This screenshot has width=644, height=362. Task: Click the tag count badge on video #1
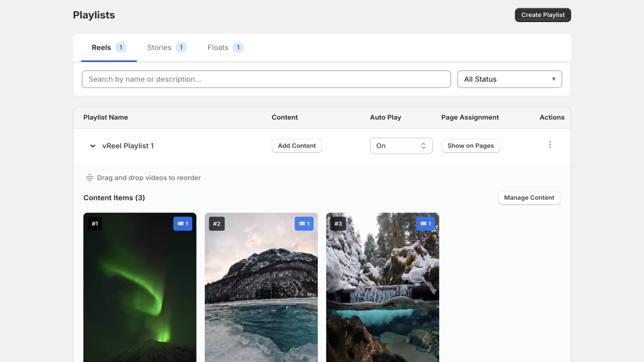click(183, 224)
